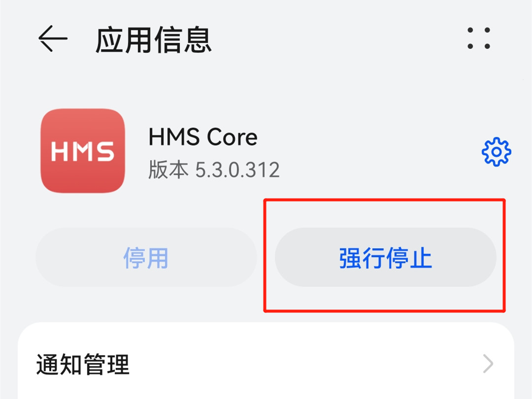This screenshot has height=399, width=532.
Task: Select the blue 强行停止 text label
Action: [x=385, y=258]
